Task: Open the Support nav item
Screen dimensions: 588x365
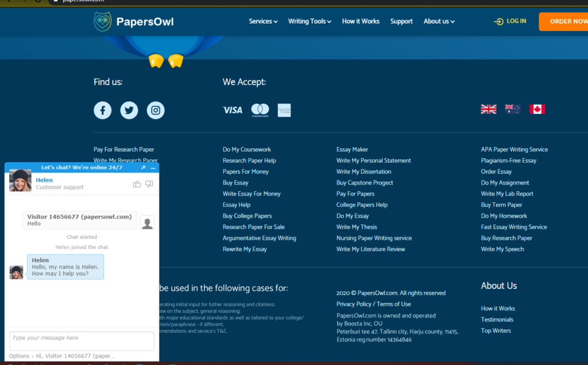Action: click(x=401, y=21)
